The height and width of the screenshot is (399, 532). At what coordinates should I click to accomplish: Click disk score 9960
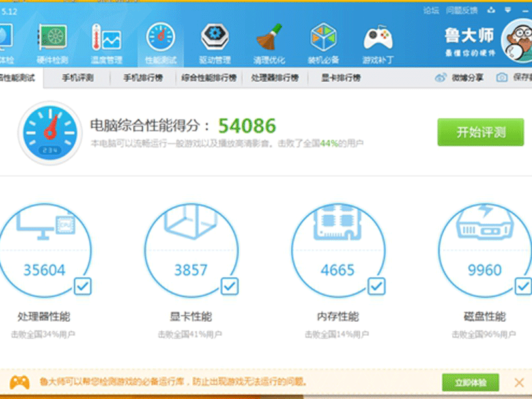click(x=485, y=270)
